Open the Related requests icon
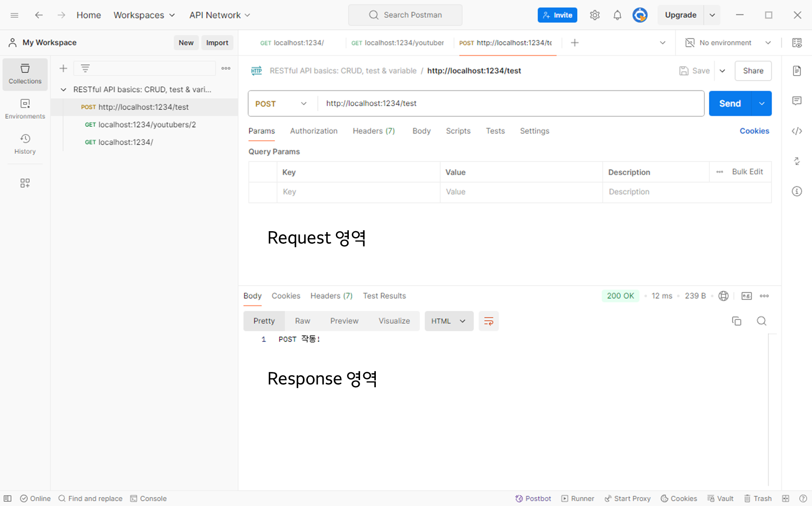The image size is (812, 506). 797,161
